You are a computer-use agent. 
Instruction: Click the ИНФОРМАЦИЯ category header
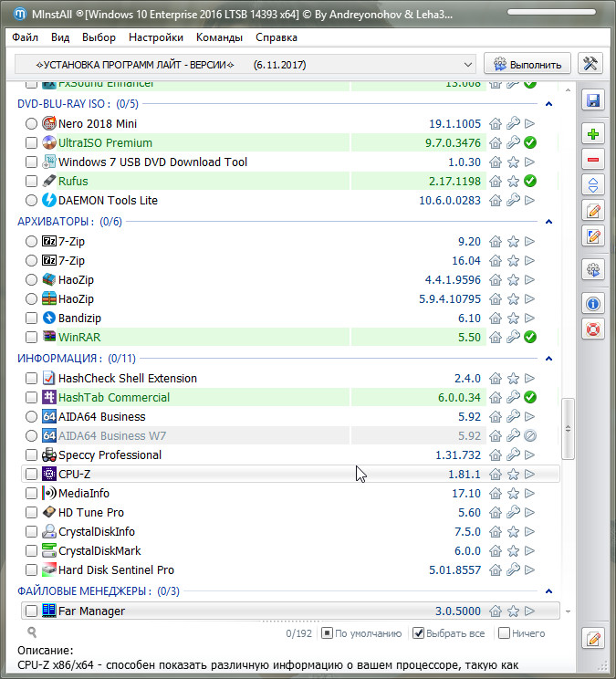(77, 359)
